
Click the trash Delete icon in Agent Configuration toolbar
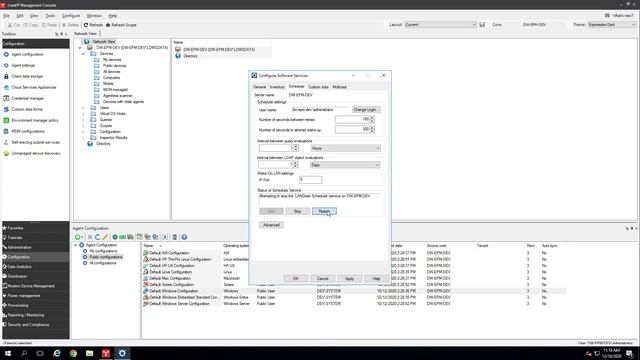pos(174,237)
